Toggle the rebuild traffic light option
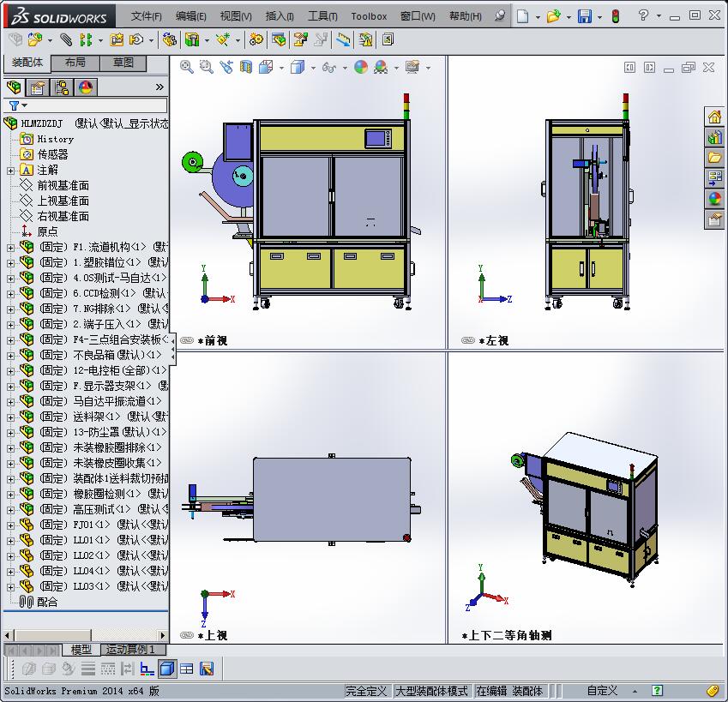Viewport: 728px width, 702px height. tap(616, 16)
